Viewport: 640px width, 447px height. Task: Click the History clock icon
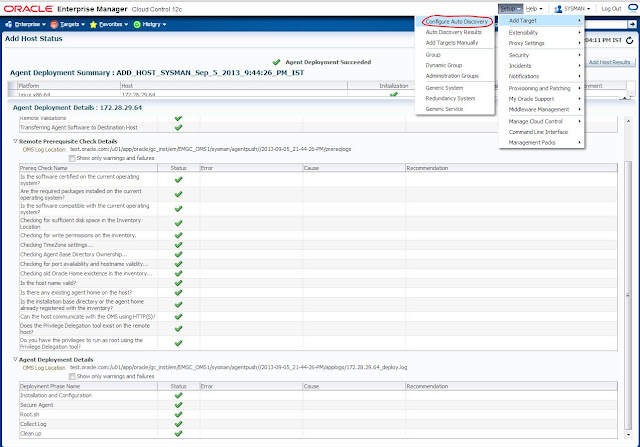(x=137, y=24)
